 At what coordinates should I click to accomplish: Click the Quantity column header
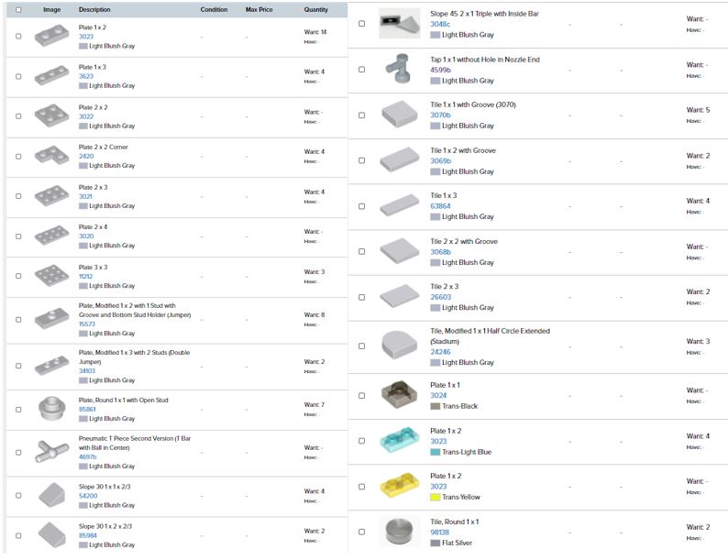pos(315,9)
